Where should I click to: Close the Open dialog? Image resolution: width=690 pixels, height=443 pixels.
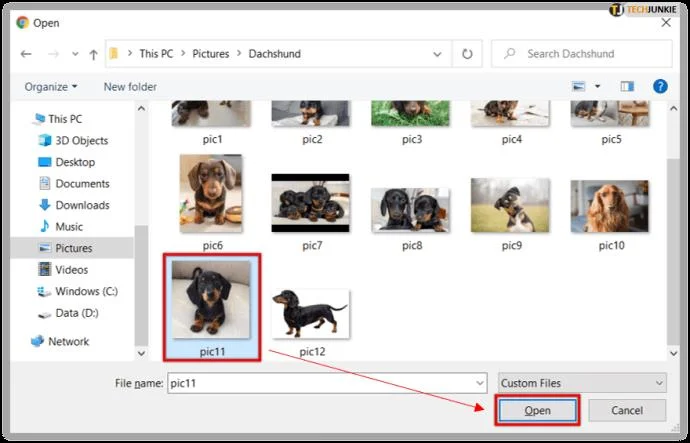click(x=666, y=23)
